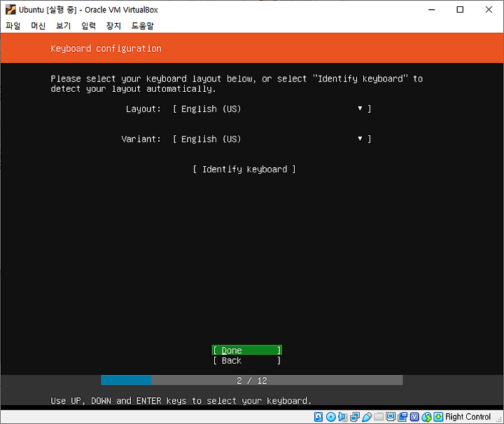Click the audio speaker icon in status bar
The height and width of the screenshot is (424, 504).
(342, 417)
